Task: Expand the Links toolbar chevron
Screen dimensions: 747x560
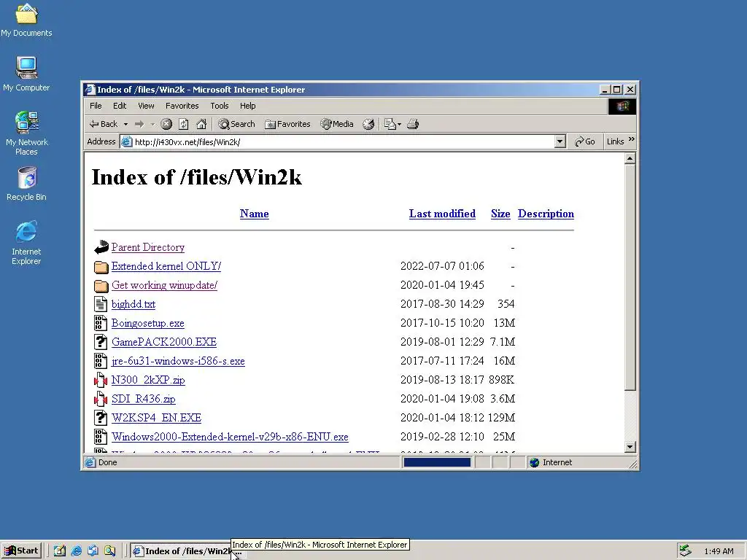Action: coord(632,139)
